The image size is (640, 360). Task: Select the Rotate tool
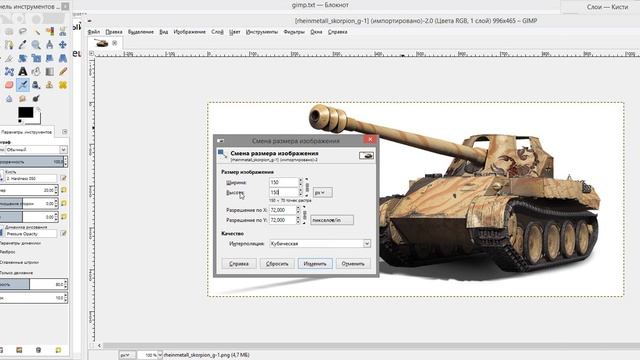(x=22, y=58)
